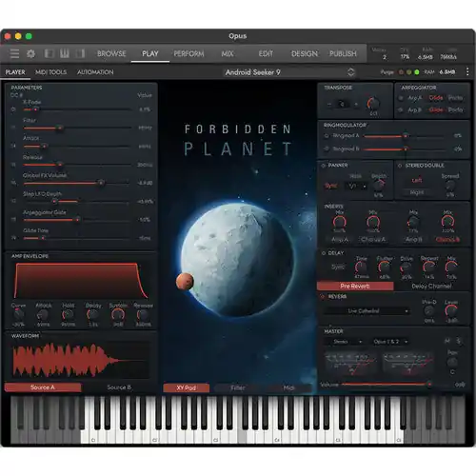This screenshot has height=476, width=476.
Task: Show the left sidebar panel icon
Action: coord(50,53)
